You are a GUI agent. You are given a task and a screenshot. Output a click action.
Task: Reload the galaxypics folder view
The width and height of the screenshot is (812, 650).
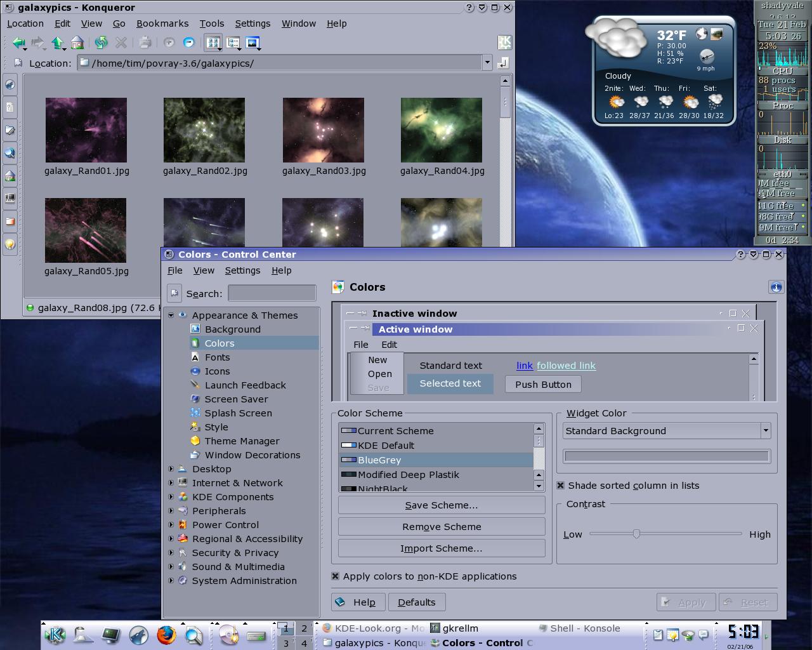click(x=101, y=43)
